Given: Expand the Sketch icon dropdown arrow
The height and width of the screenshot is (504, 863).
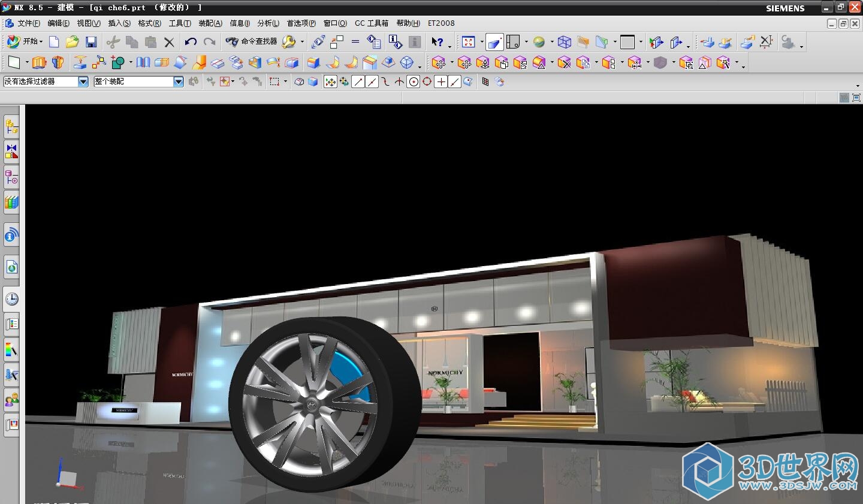Looking at the screenshot, I should click(27, 62).
